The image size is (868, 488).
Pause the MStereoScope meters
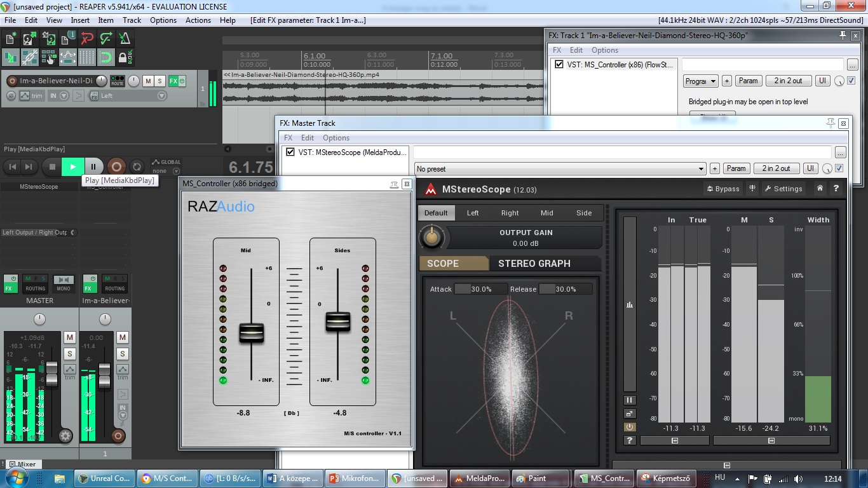(x=629, y=400)
